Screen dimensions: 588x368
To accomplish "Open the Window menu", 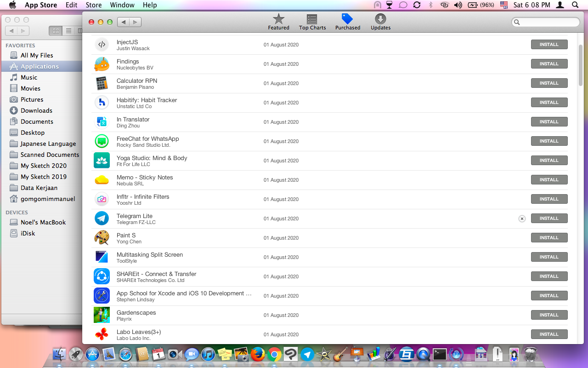I will 122,5.
